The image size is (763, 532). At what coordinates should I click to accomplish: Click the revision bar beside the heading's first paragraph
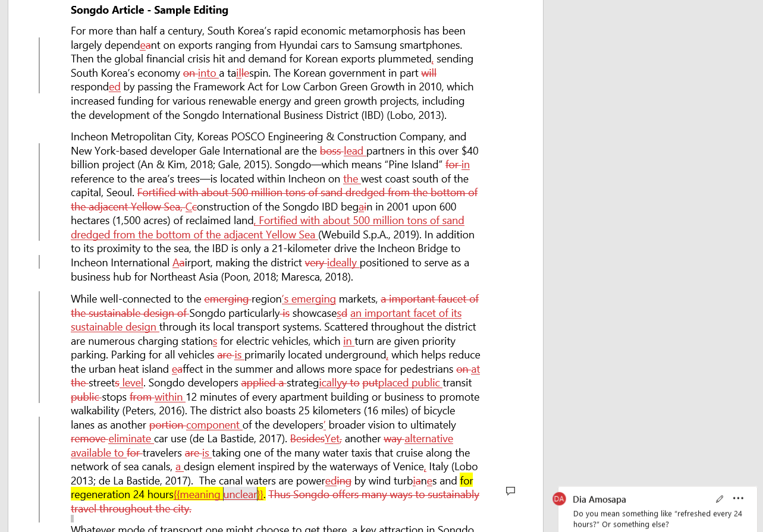39,65
